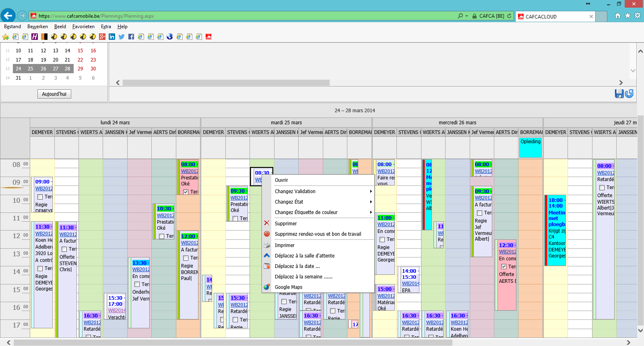Image resolution: width=644 pixels, height=346 pixels.
Task: Tick the checkbox in lundi 12:00 appointment
Action: (x=186, y=258)
